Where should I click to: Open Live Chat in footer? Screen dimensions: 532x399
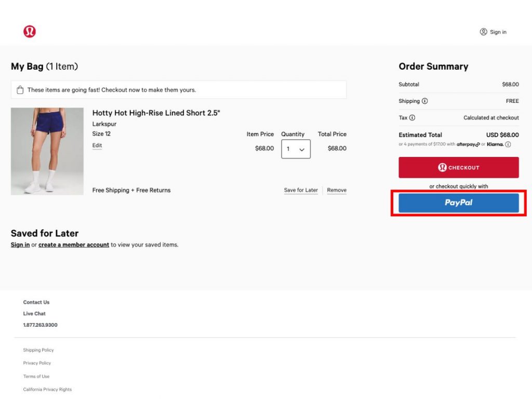click(x=34, y=314)
